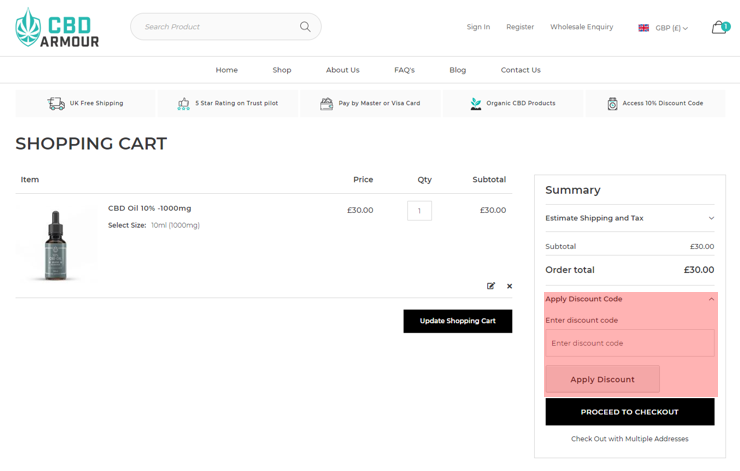
Task: Click the 10% Discount Code bottle icon
Action: [x=612, y=103]
